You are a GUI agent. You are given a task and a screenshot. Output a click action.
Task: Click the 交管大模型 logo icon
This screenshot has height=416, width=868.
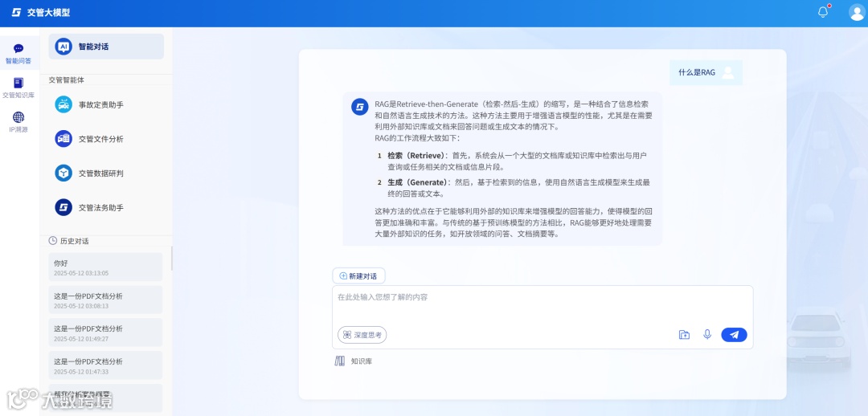point(17,12)
